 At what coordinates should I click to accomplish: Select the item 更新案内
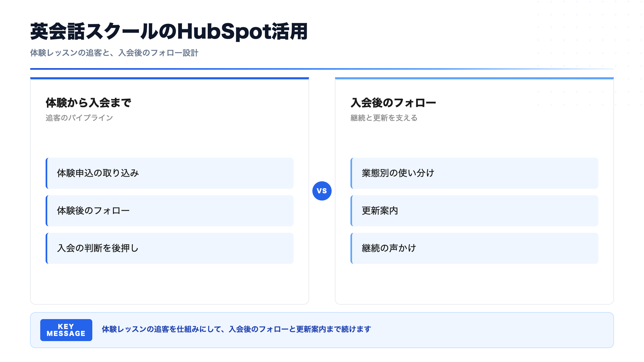[x=474, y=211]
